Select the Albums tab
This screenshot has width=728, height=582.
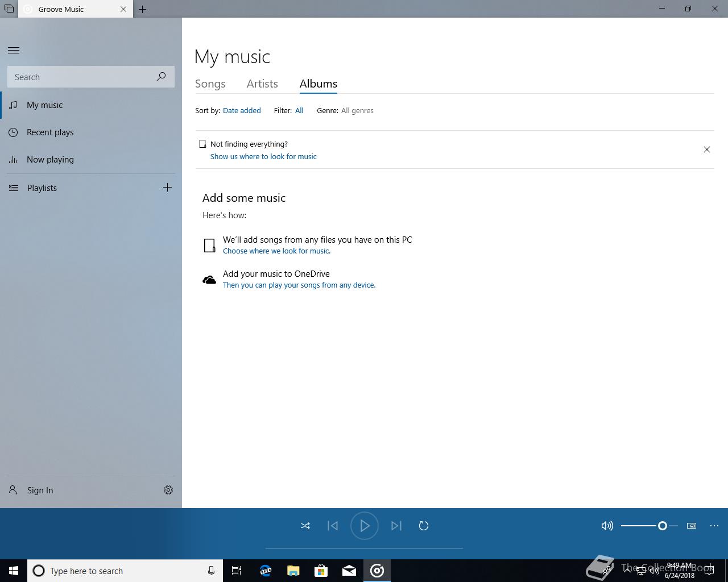pyautogui.click(x=318, y=84)
